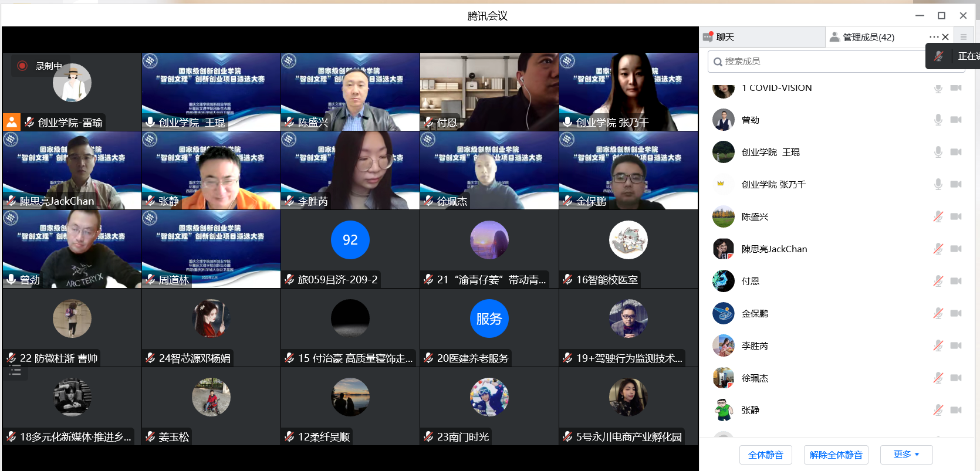The height and width of the screenshot is (471, 980).
Task: Open the 管理成员(42) members tab
Action: pyautogui.click(x=863, y=37)
